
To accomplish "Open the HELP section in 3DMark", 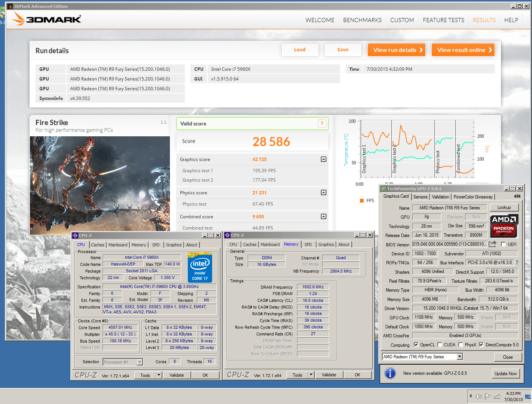I will click(511, 20).
